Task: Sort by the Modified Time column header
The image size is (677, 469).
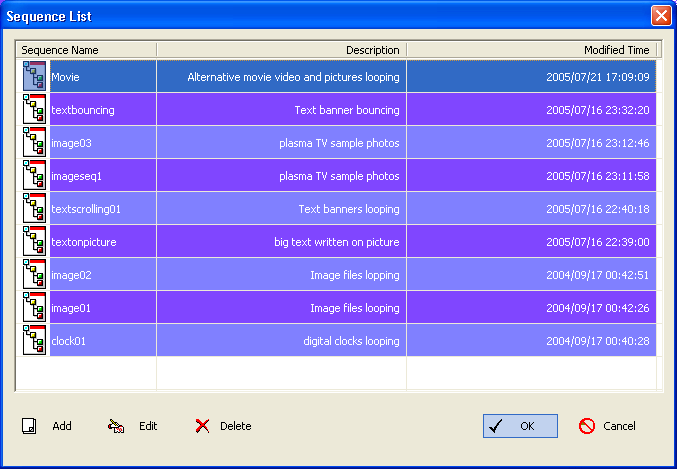Action: click(531, 50)
